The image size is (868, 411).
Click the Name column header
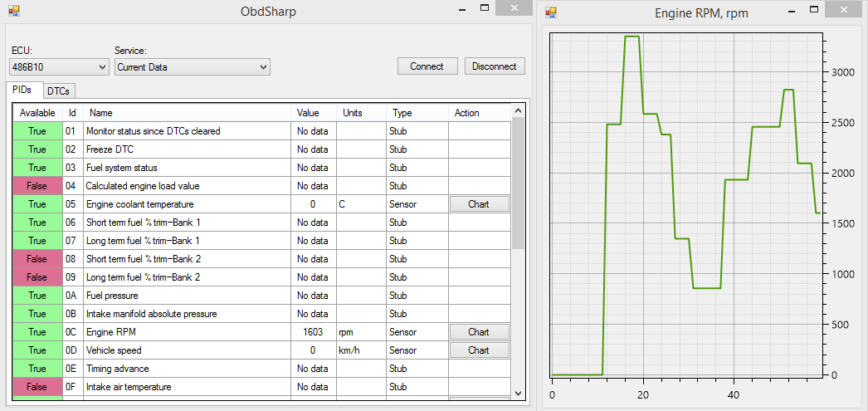coord(187,112)
